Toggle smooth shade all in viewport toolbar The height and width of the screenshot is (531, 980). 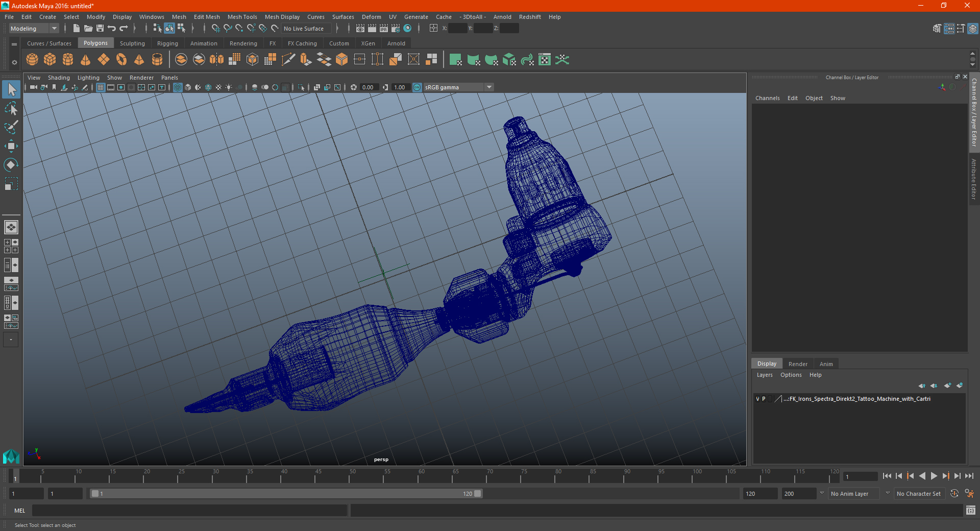[x=188, y=87]
